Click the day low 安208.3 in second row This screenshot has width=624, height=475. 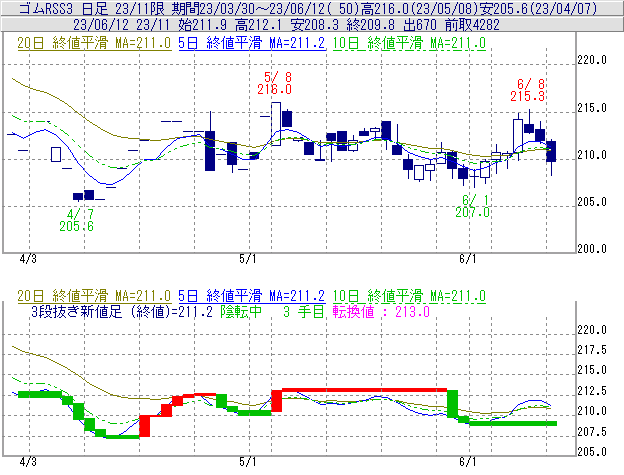314,25
